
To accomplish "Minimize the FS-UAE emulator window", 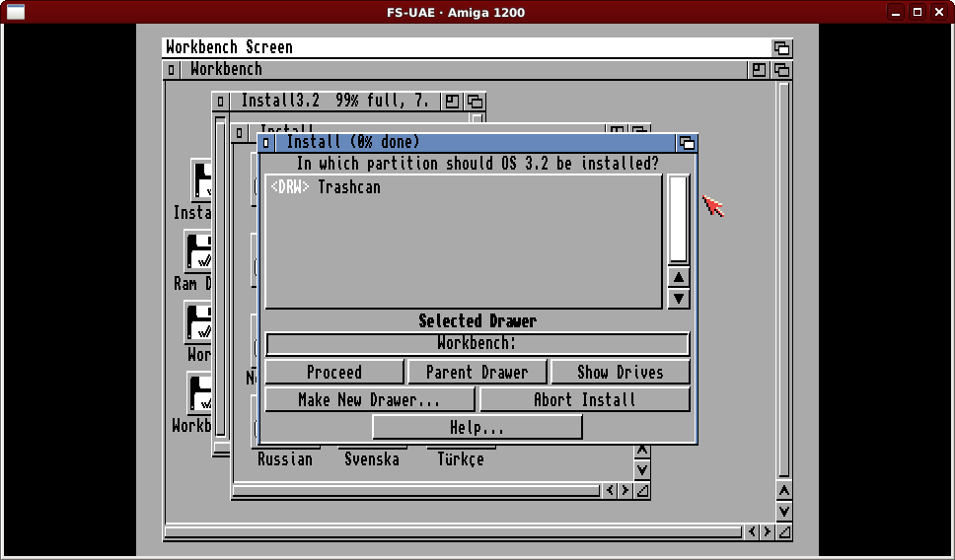I will coord(896,12).
